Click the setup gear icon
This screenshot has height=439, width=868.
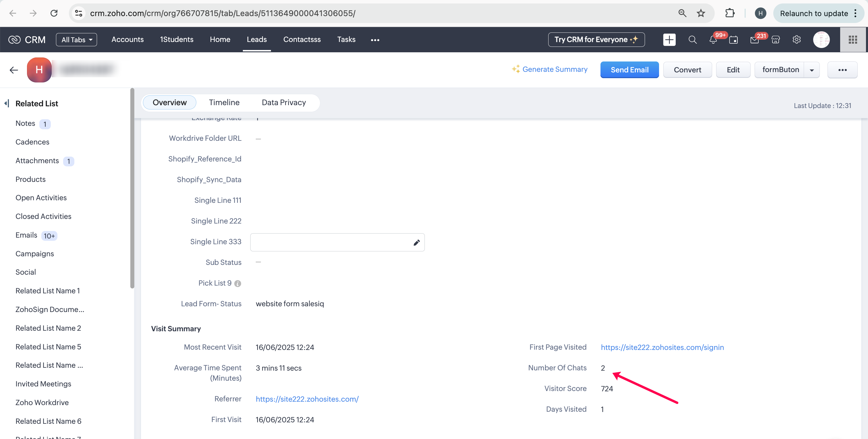(797, 39)
